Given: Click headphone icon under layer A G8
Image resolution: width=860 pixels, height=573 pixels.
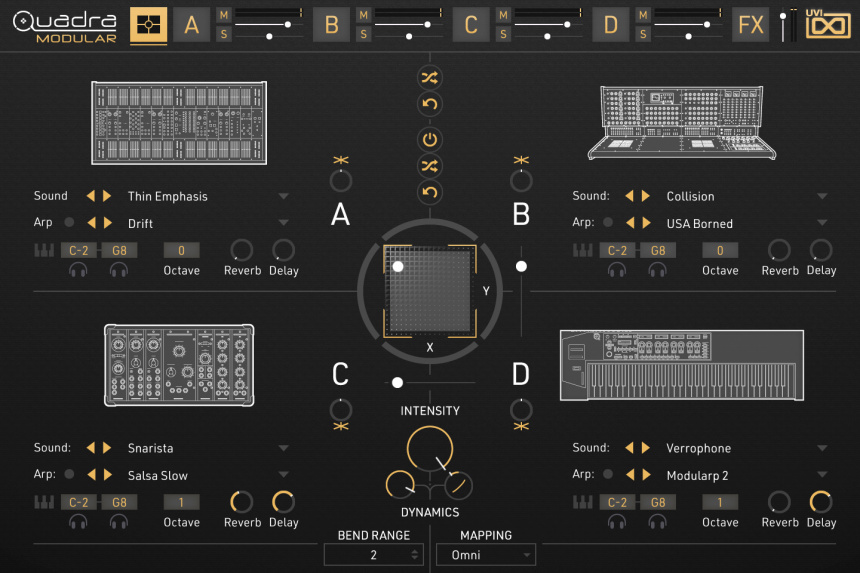Looking at the screenshot, I should [118, 270].
